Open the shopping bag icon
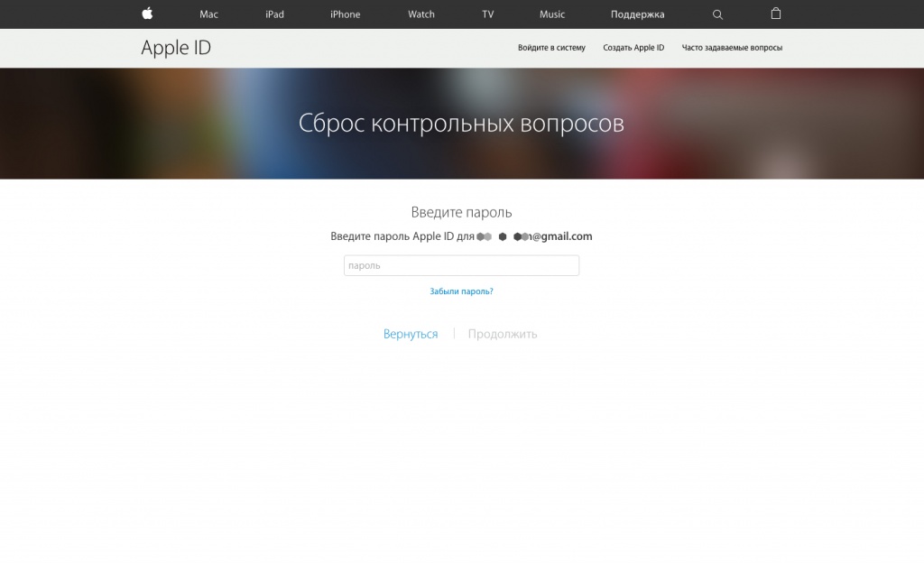The height and width of the screenshot is (563, 924). 775,14
